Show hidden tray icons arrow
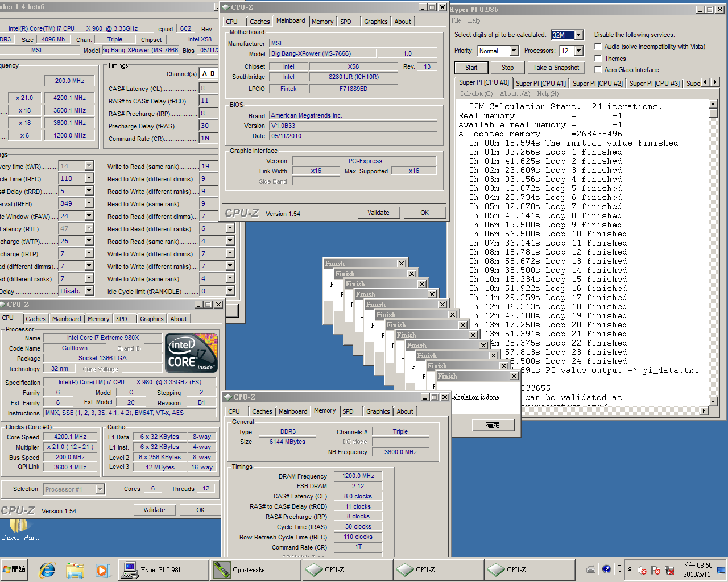 [x=630, y=569]
